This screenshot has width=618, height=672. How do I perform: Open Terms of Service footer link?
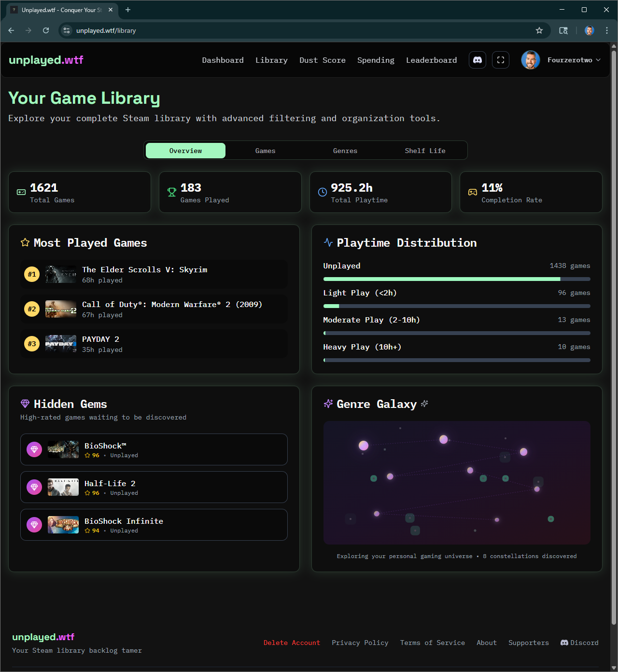432,643
